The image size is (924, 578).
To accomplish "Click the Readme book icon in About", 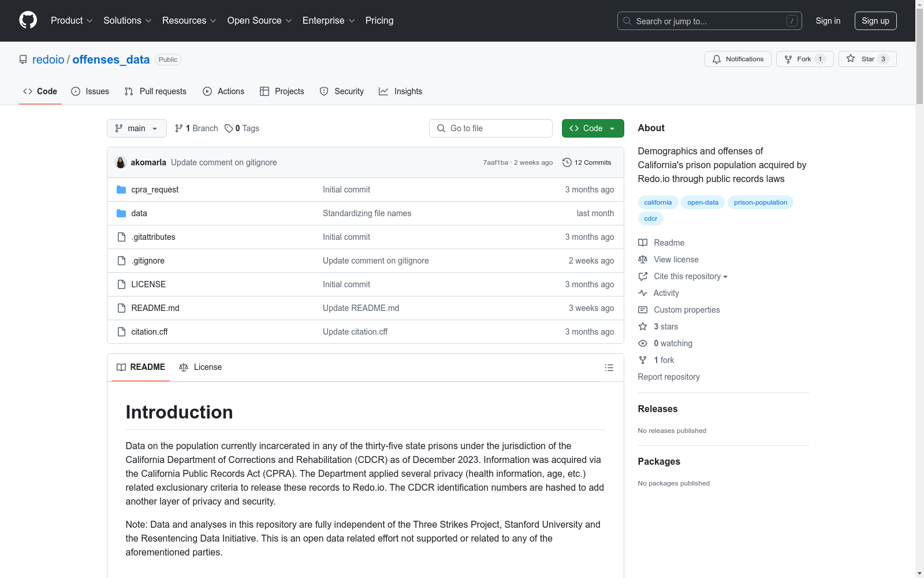I will click(643, 243).
